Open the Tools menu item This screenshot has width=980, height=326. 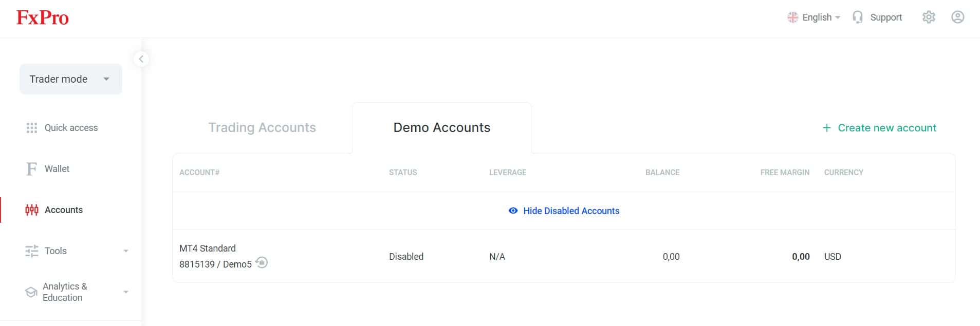click(56, 251)
